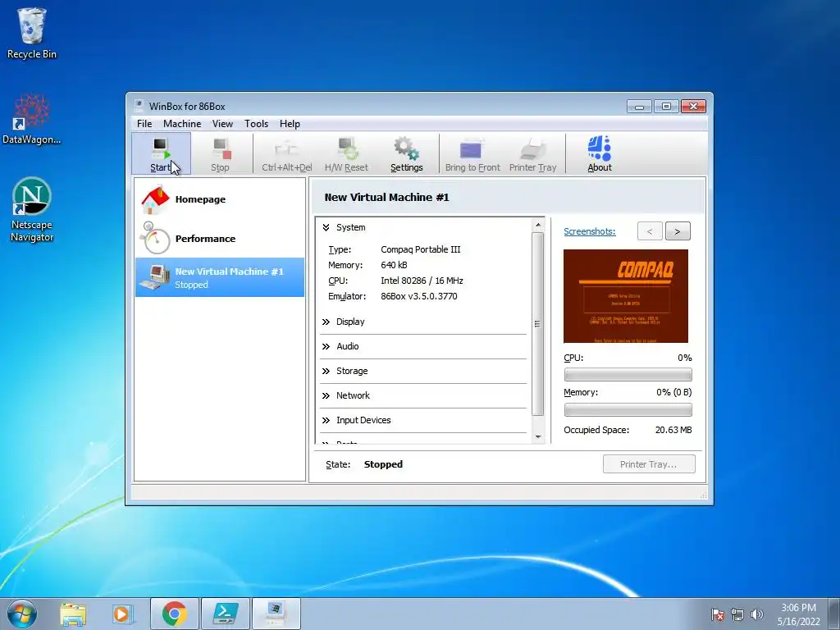Select Netscape Navigator desktop shortcut
The width and height of the screenshot is (840, 630).
coord(32,209)
